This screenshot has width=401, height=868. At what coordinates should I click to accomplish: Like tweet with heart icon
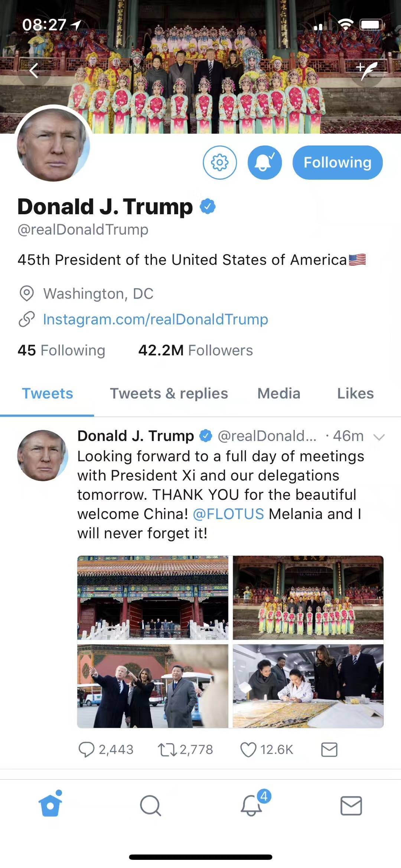click(x=248, y=750)
